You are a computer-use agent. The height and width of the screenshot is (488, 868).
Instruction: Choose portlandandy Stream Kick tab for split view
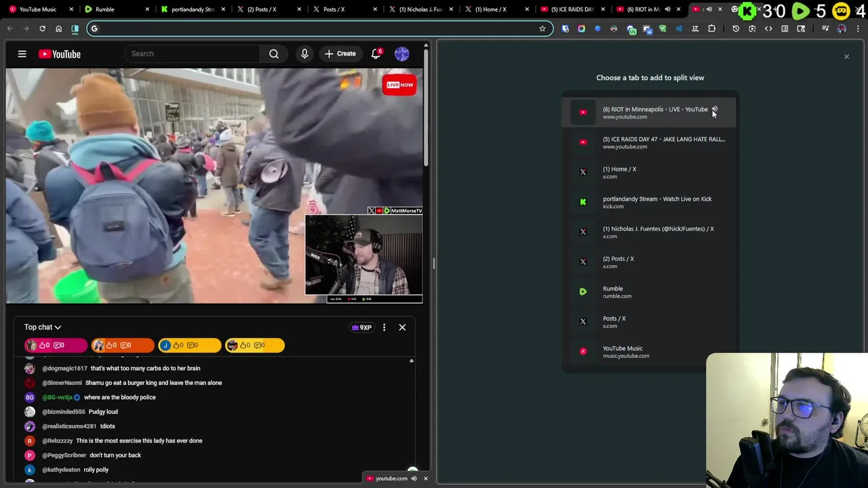649,202
